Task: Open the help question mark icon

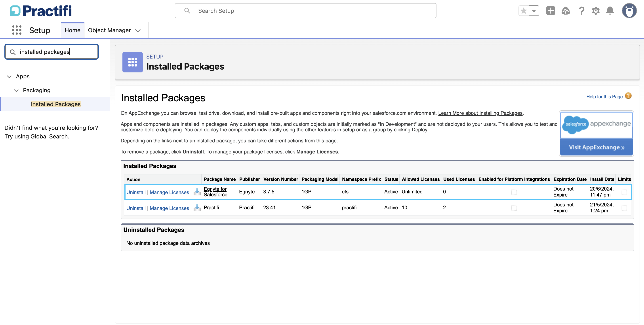Action: (581, 11)
